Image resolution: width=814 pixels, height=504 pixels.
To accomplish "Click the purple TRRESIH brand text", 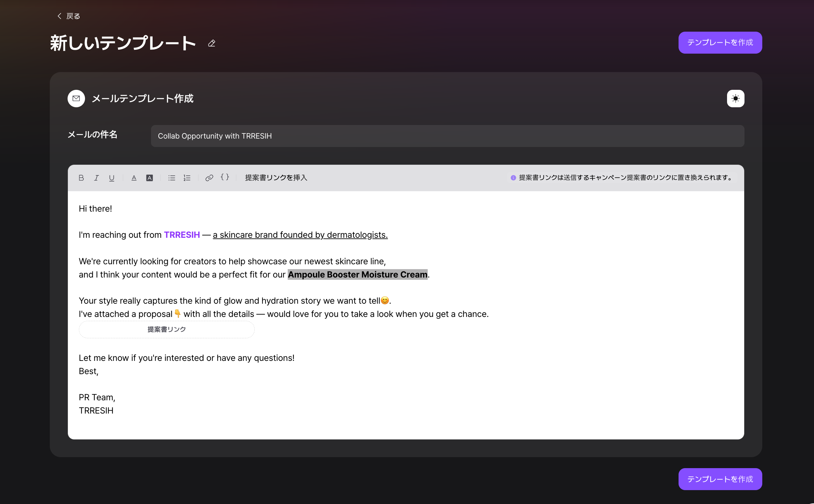I will [x=182, y=235].
